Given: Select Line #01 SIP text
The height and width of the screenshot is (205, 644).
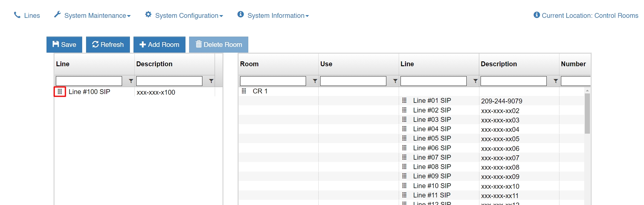Looking at the screenshot, I should (432, 100).
